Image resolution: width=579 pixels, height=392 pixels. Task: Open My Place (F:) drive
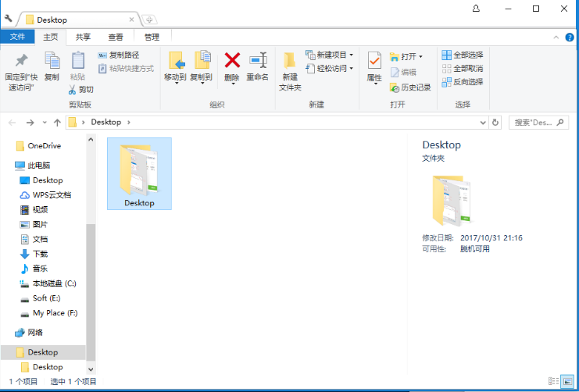pos(48,313)
